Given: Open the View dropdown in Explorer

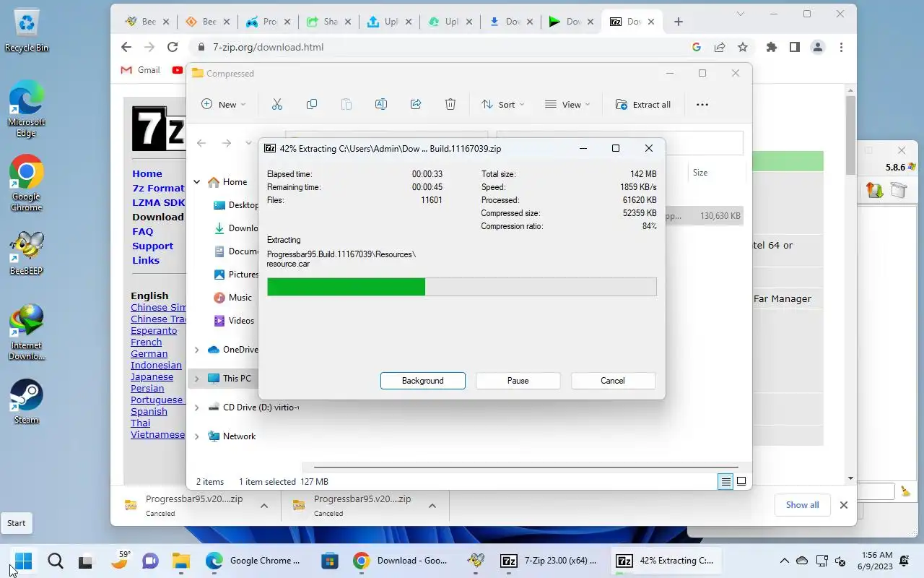Looking at the screenshot, I should (567, 104).
